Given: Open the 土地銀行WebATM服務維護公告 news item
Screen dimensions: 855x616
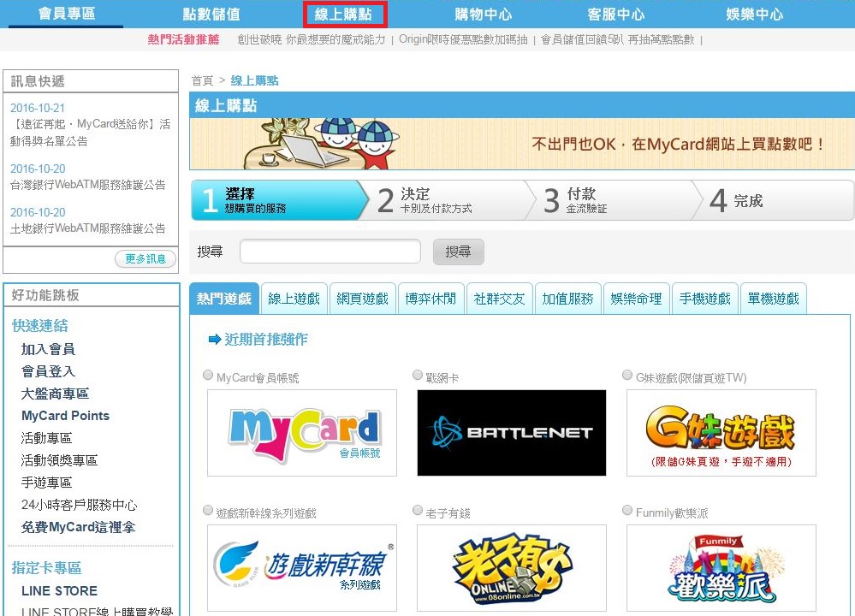Looking at the screenshot, I should pos(88,228).
